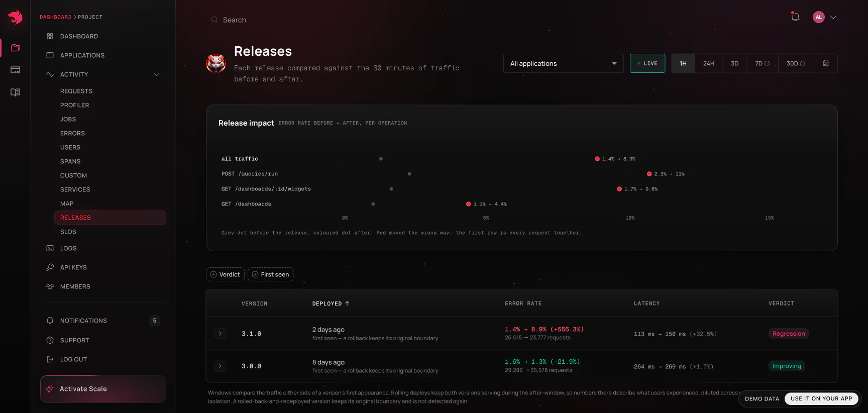The height and width of the screenshot is (413, 868).
Task: Click the red dot for all traffic
Action: pos(597,159)
